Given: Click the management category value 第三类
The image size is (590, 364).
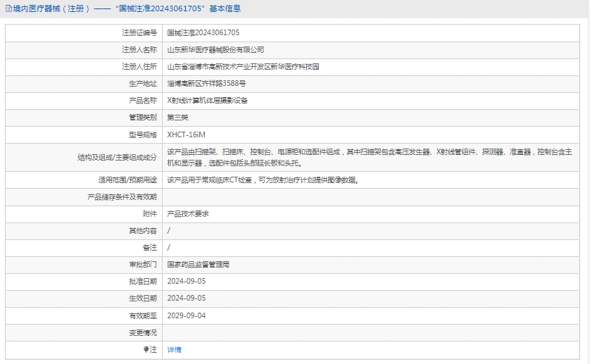Looking at the screenshot, I should 177,117.
